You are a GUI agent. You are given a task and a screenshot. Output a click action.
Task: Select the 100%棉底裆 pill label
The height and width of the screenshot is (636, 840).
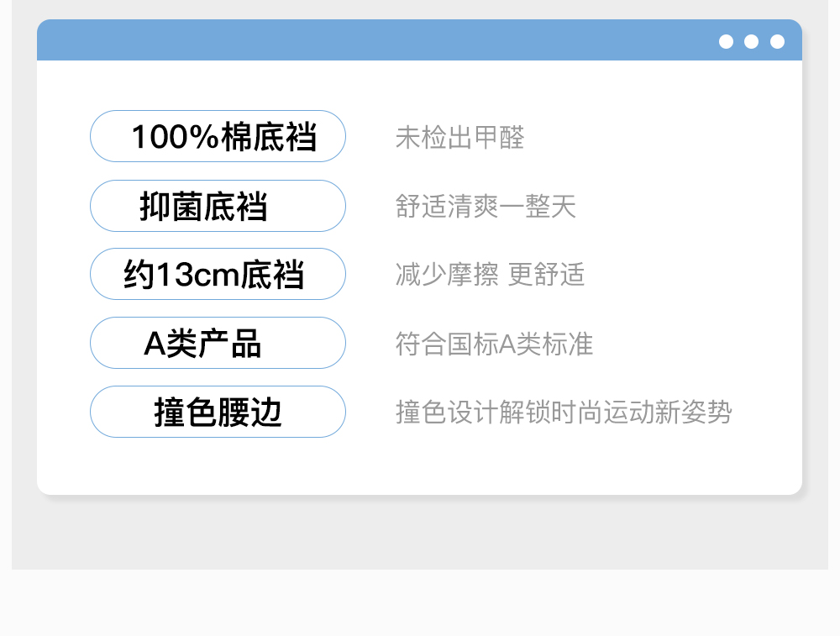coord(218,136)
